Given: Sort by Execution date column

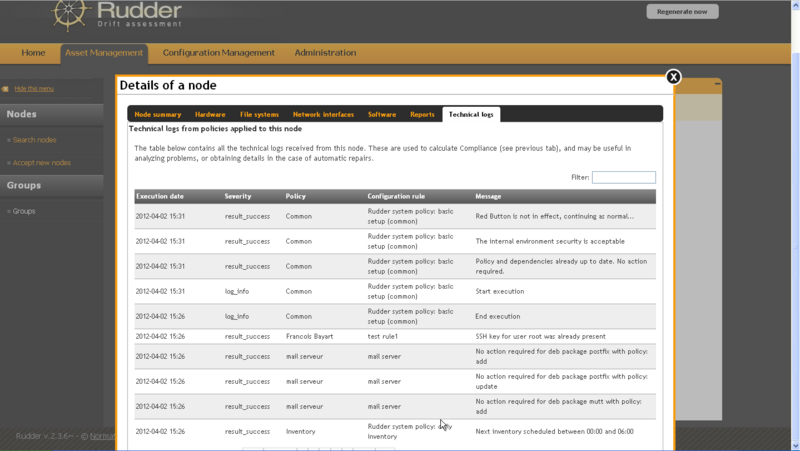Looking at the screenshot, I should [x=160, y=196].
